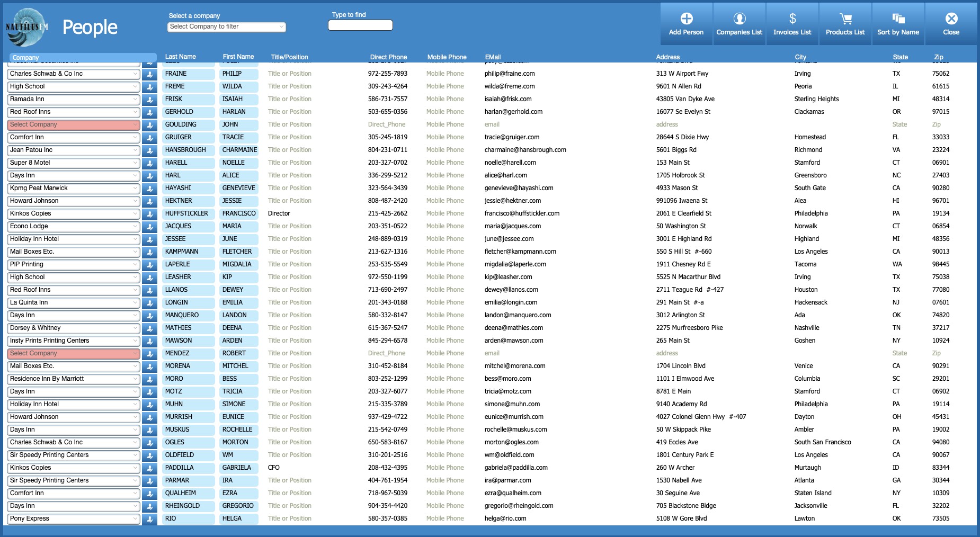The height and width of the screenshot is (537, 980).
Task: Open the Select Company to filter dropdown
Action: (x=227, y=26)
